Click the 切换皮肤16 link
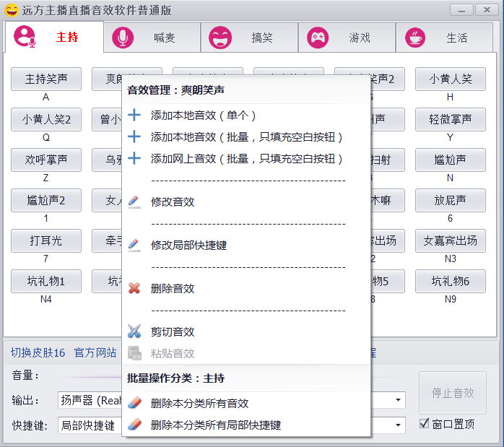Image resolution: width=504 pixels, height=447 pixels. point(38,352)
